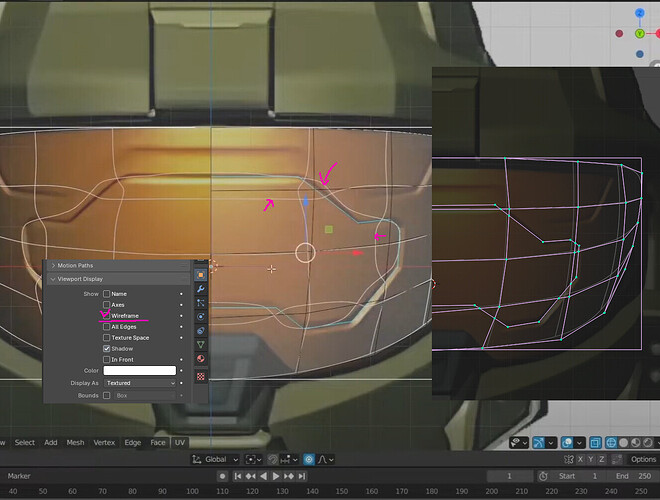Open the Object Constraints tab
The width and height of the screenshot is (660, 500).
(201, 330)
